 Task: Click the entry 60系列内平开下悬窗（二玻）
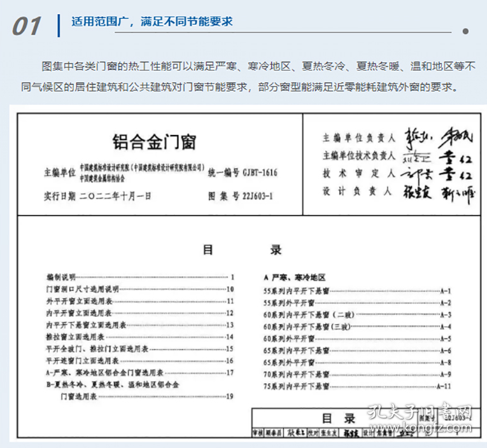357,315
